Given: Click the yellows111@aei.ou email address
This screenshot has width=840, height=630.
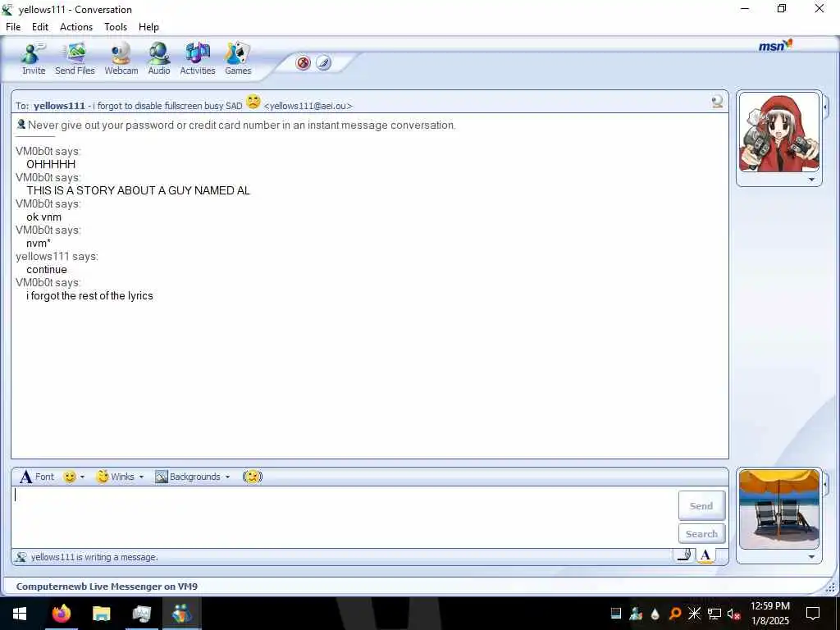Looking at the screenshot, I should pos(308,106).
